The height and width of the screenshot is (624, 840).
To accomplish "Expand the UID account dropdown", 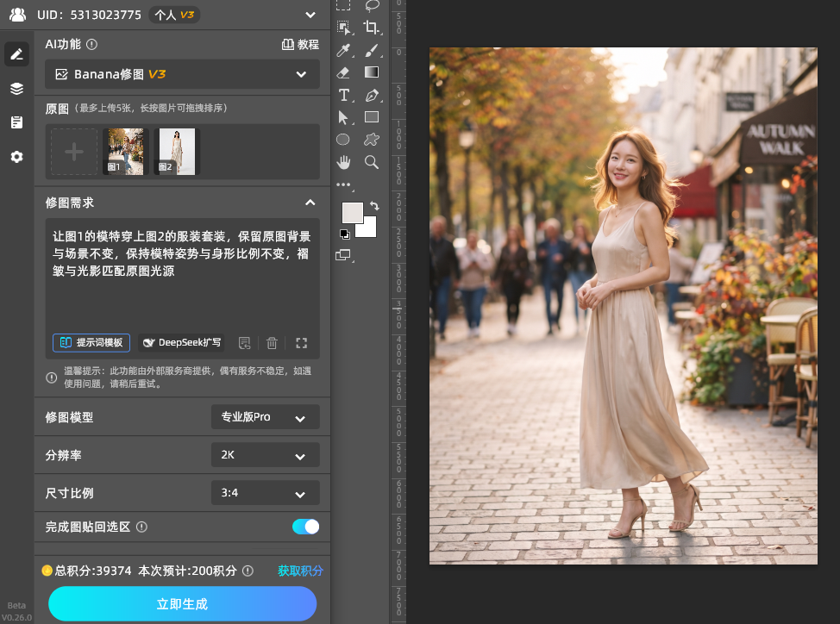I will [x=310, y=15].
